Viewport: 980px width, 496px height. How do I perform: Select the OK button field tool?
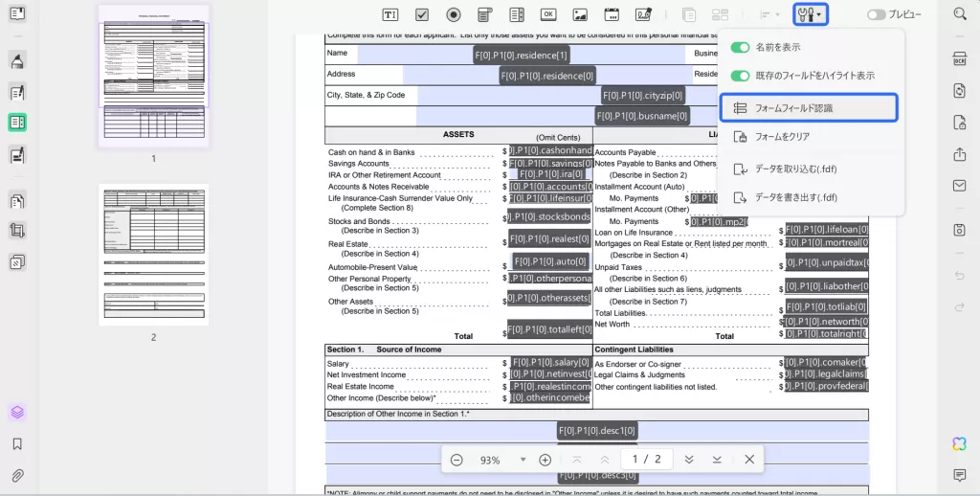coord(548,14)
